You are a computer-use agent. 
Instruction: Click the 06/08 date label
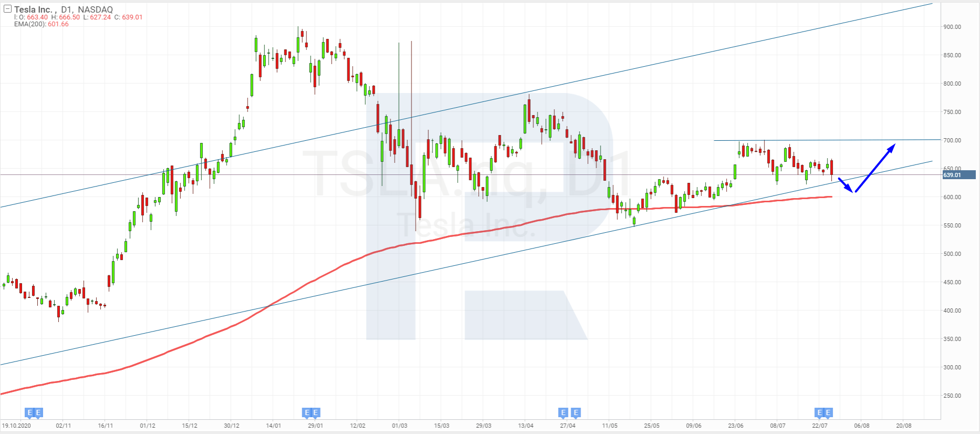click(862, 426)
